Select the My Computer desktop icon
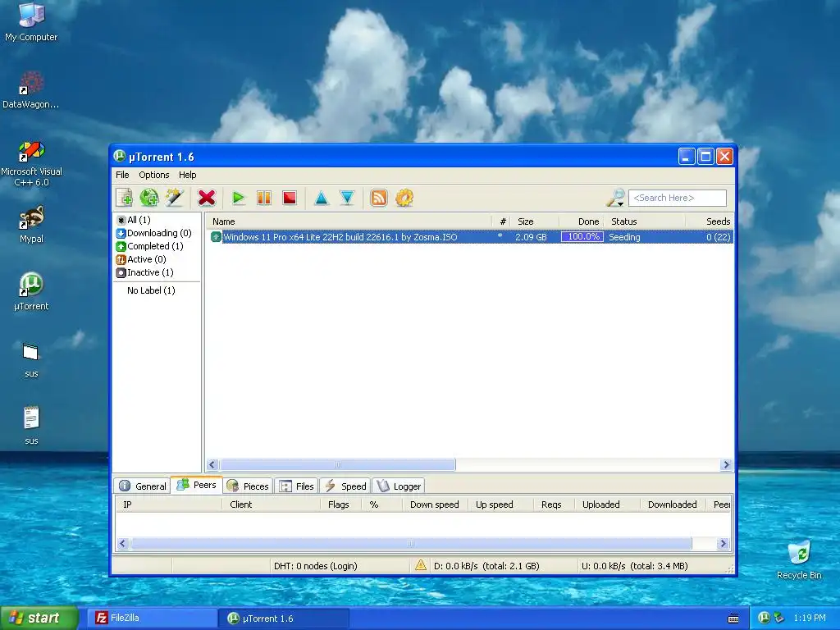 pos(31,21)
